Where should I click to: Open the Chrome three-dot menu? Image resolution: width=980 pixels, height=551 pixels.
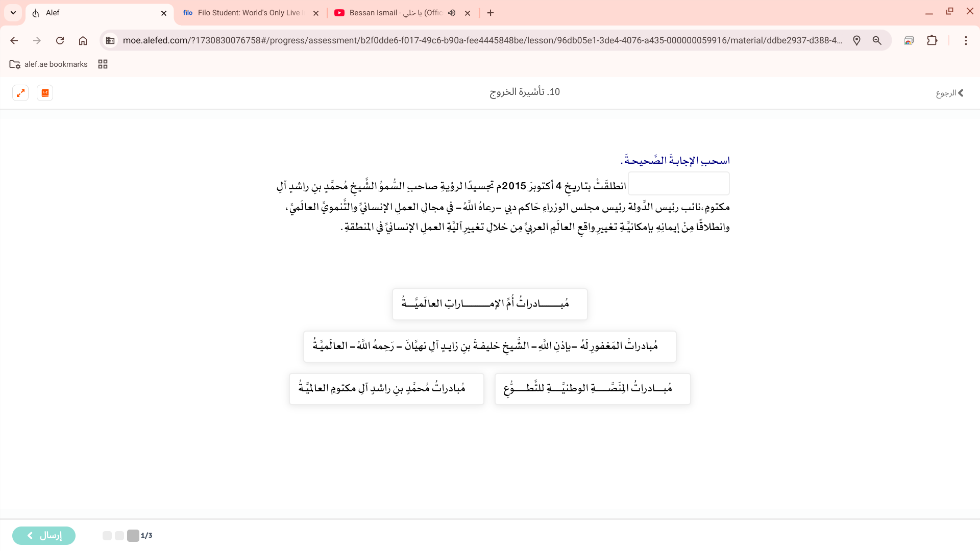966,40
